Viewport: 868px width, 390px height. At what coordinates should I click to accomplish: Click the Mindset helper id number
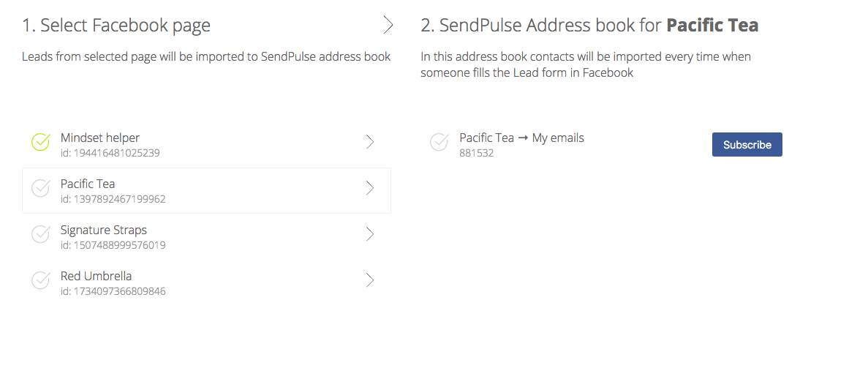pyautogui.click(x=110, y=154)
